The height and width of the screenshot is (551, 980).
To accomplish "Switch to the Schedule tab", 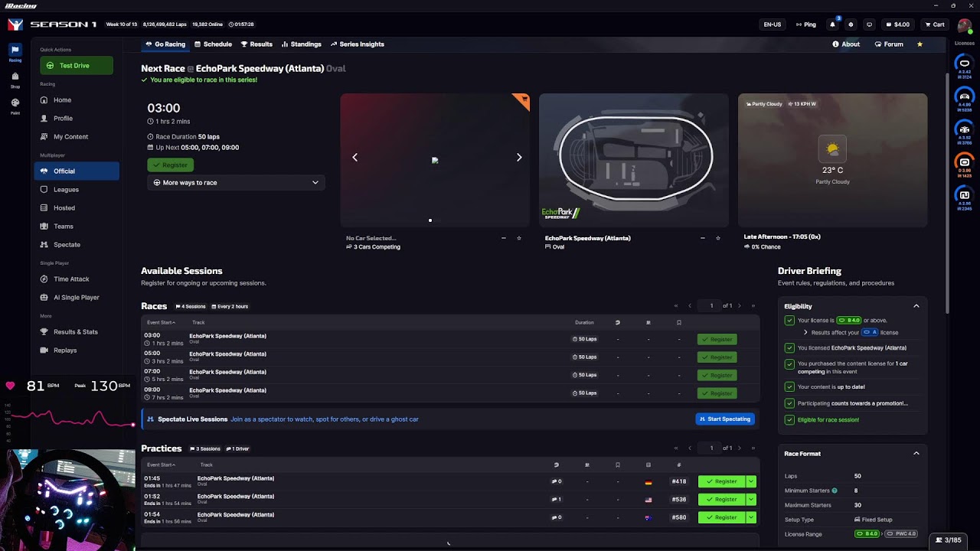I will [213, 44].
